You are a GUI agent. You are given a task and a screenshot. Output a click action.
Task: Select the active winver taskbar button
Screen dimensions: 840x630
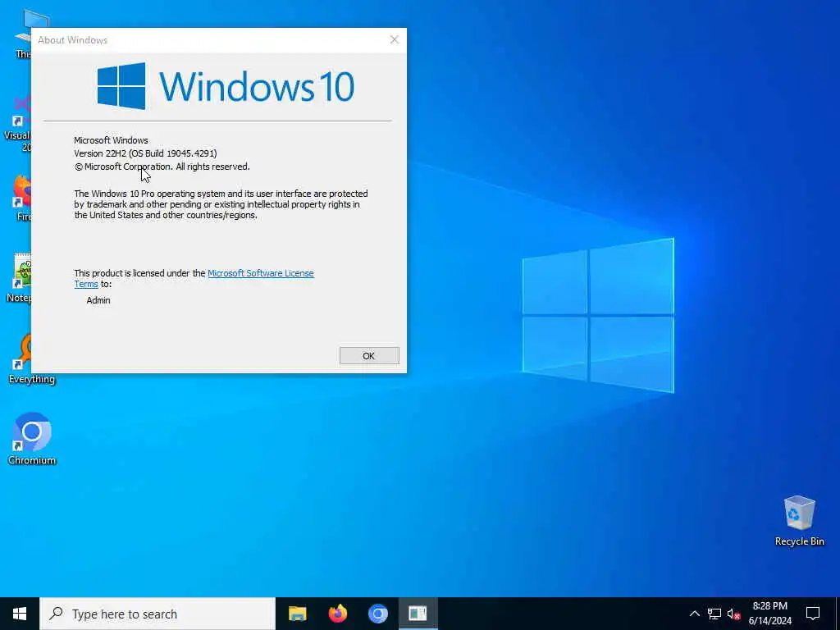(418, 614)
